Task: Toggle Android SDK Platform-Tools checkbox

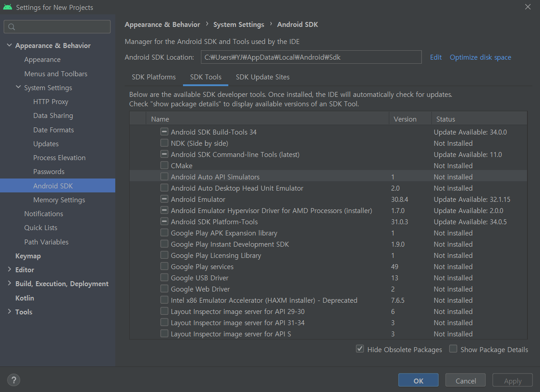Action: click(164, 222)
